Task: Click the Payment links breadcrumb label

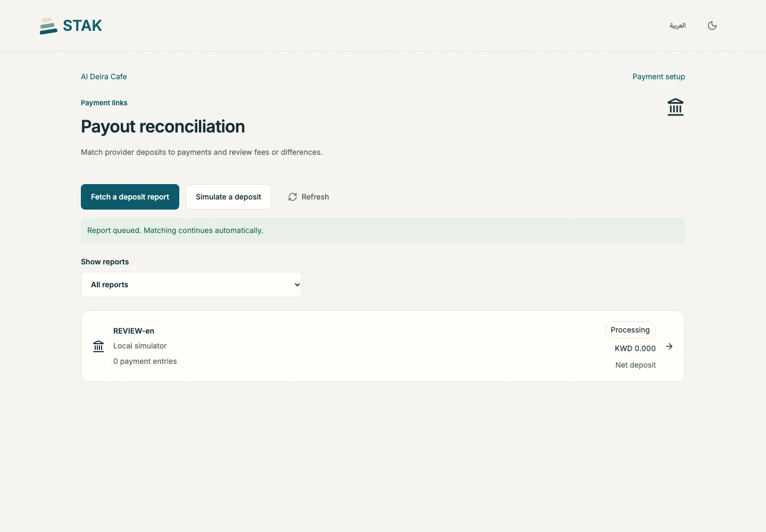Action: pyautogui.click(x=104, y=103)
